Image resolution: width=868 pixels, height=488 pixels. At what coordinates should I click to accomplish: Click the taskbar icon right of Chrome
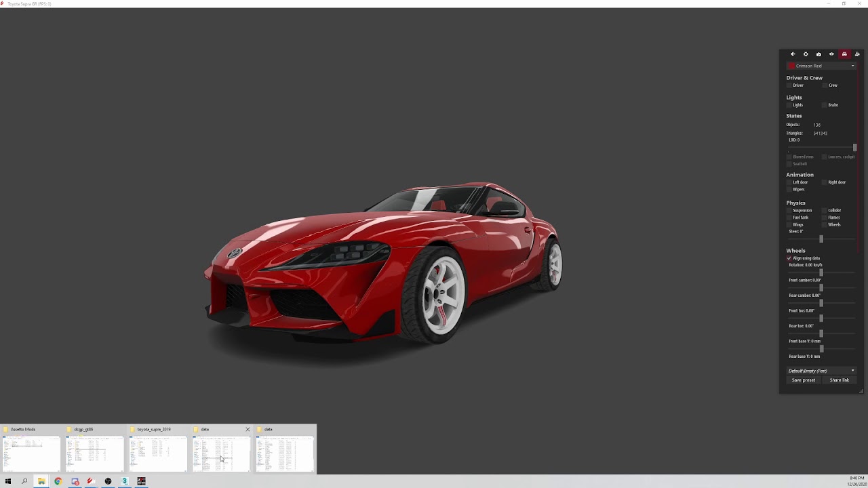(x=75, y=481)
